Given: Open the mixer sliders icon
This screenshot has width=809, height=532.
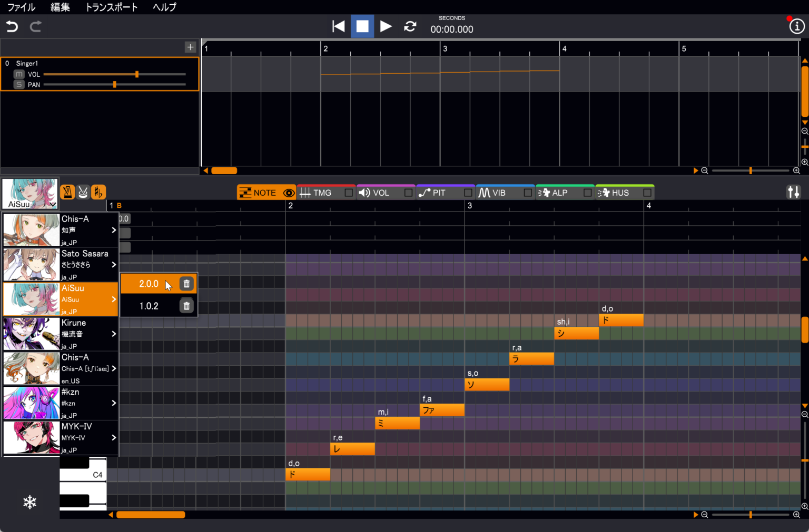Looking at the screenshot, I should coord(793,192).
